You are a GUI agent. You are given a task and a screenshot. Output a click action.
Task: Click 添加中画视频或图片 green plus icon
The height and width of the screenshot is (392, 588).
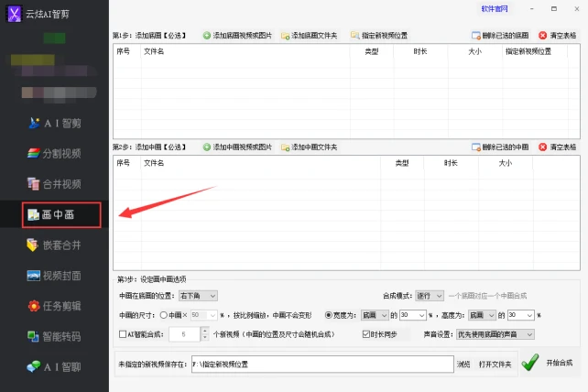pos(207,147)
